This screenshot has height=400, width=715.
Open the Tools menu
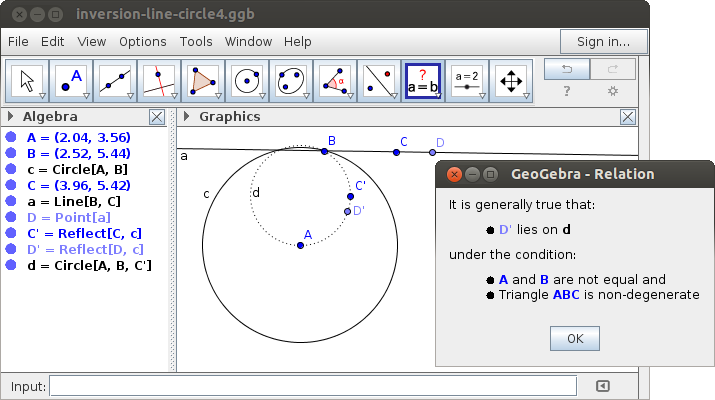click(196, 42)
